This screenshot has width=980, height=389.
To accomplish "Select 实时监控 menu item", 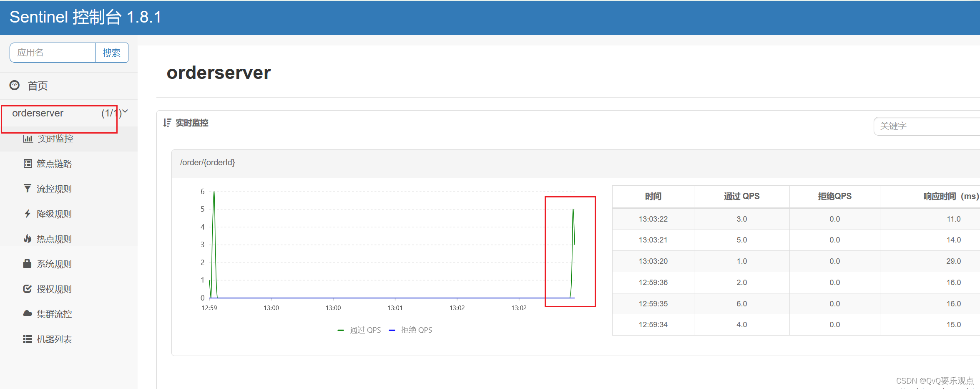I will click(55, 139).
